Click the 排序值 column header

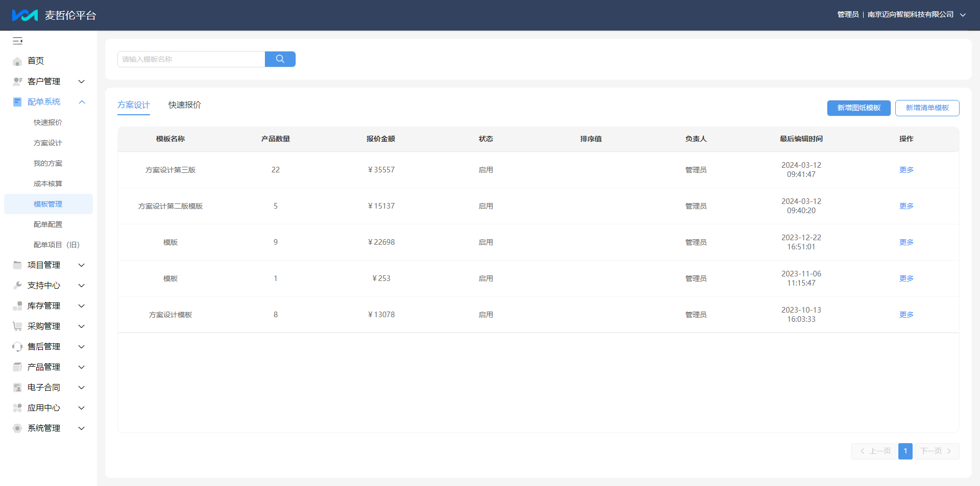click(591, 139)
